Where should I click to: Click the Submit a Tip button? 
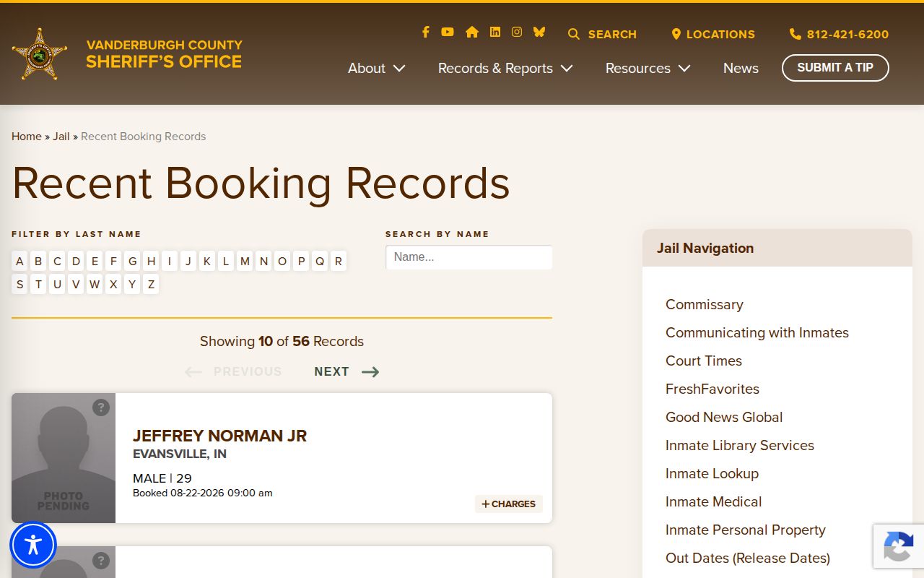(835, 68)
